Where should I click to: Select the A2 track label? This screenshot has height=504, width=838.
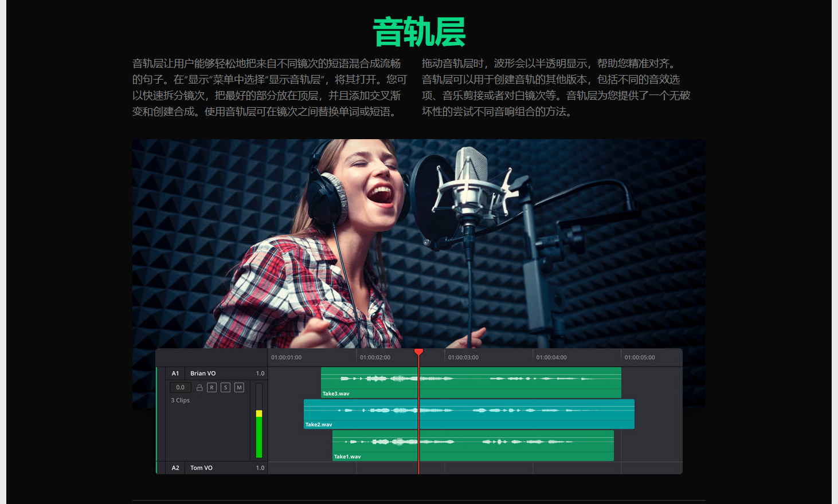pos(175,468)
